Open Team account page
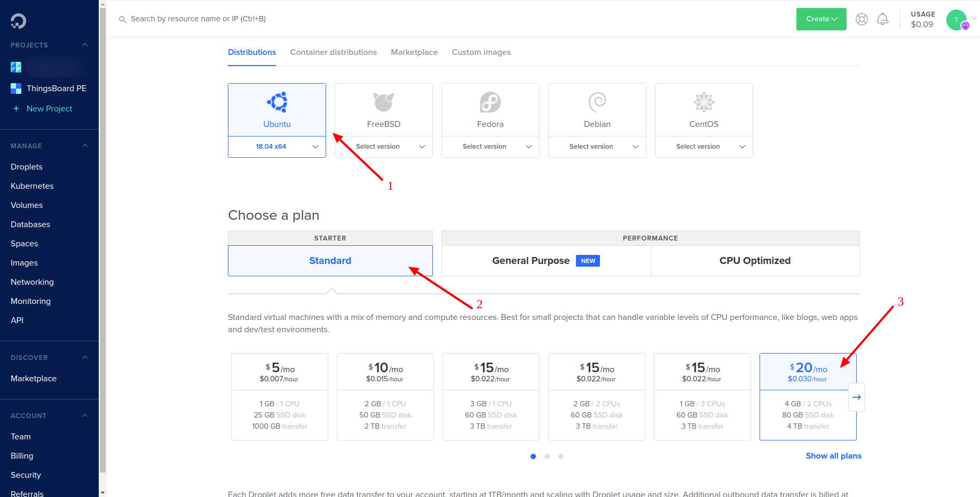The height and width of the screenshot is (497, 980). click(21, 437)
